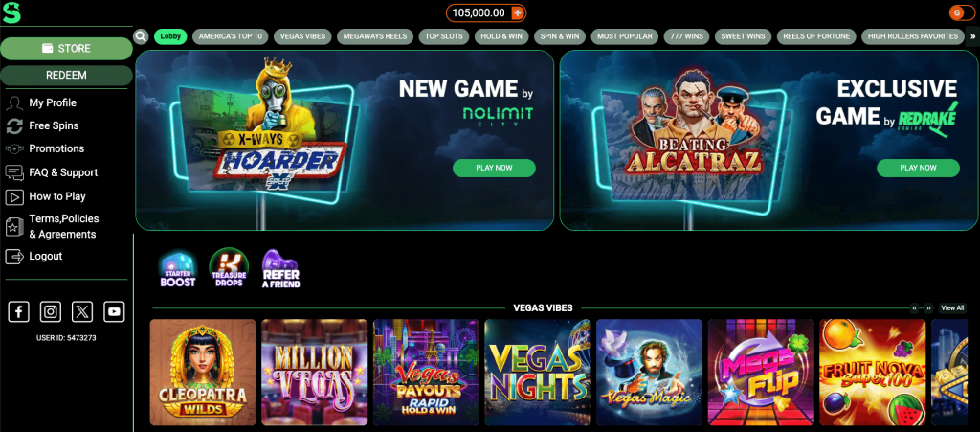Screen dimensions: 980x432
Task: Click the Refer a Friend icon
Action: 280,269
